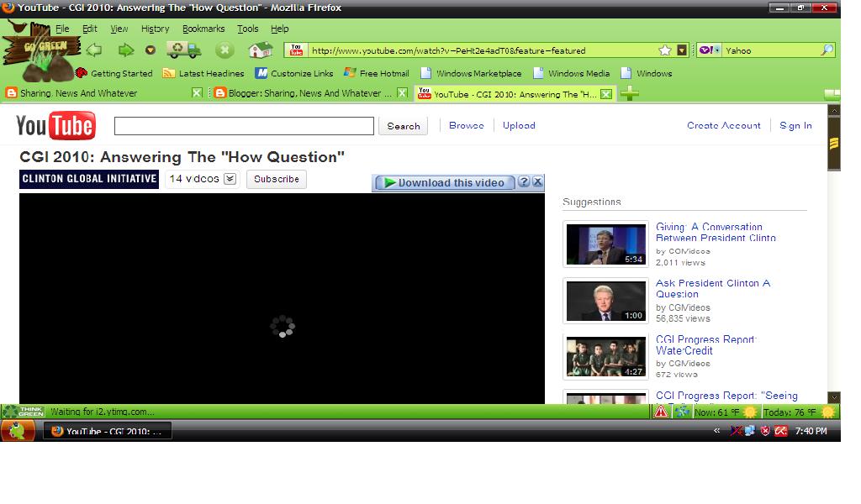Open the Bookmarks menu
The height and width of the screenshot is (504, 861).
pyautogui.click(x=203, y=29)
